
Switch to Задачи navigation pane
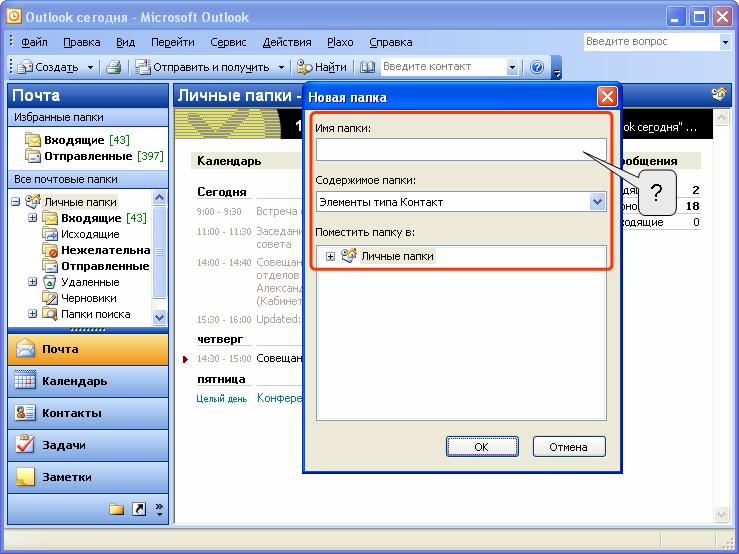point(88,445)
